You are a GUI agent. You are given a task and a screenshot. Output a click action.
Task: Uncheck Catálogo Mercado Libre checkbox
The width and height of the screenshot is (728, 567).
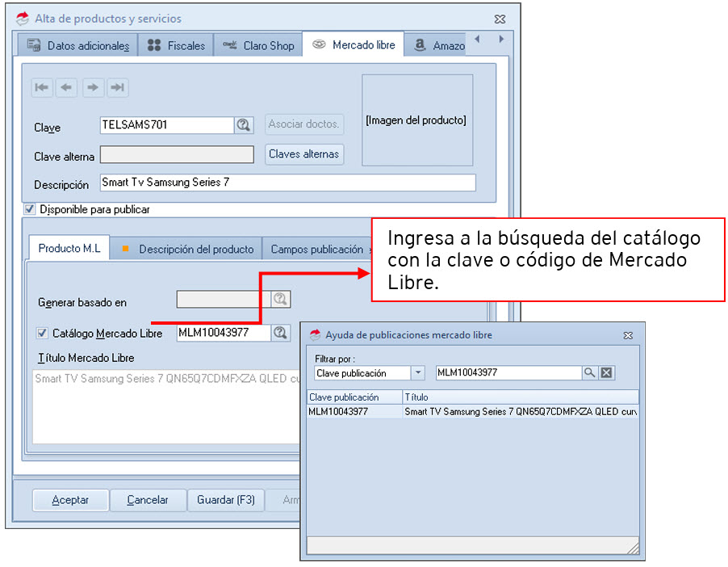pos(42,333)
